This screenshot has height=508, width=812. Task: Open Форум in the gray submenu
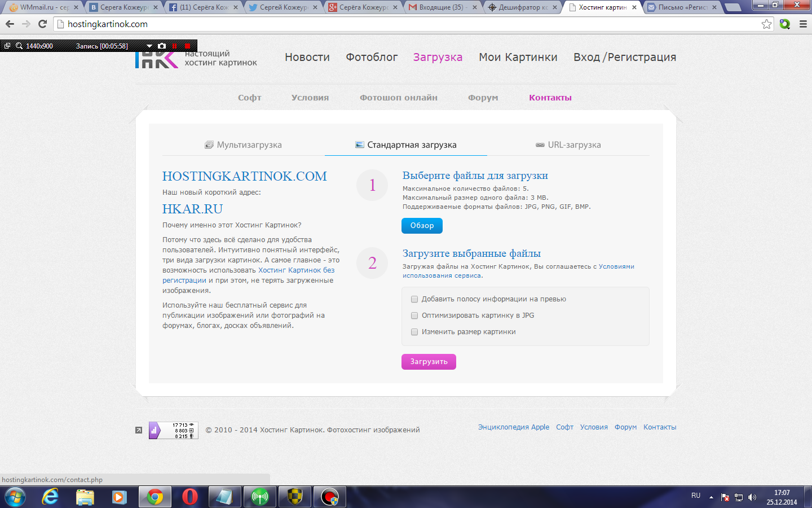(x=483, y=98)
